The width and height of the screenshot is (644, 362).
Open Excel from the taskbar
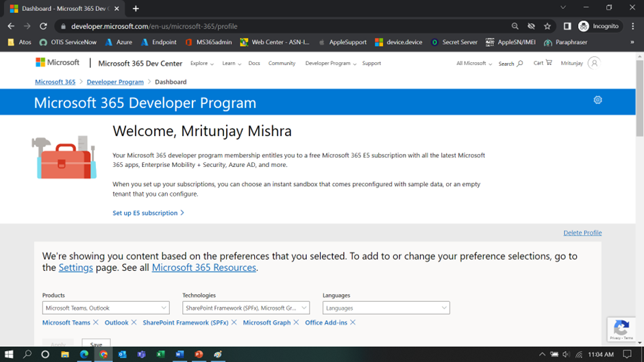tap(160, 354)
